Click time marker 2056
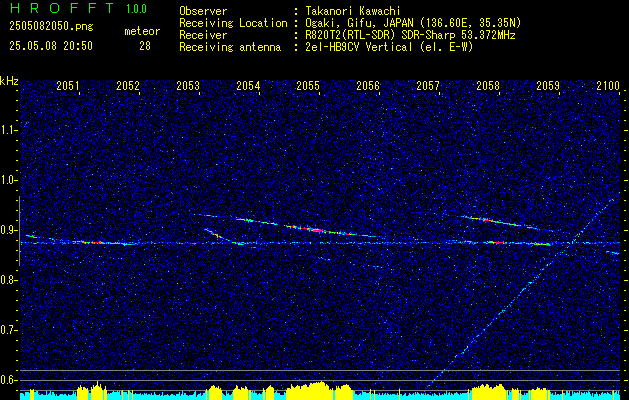Viewport: 629px width, 400px height. (x=368, y=85)
